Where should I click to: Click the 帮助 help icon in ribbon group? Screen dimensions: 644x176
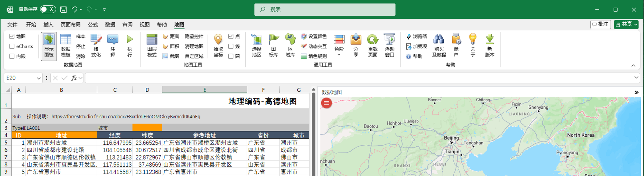414,56
